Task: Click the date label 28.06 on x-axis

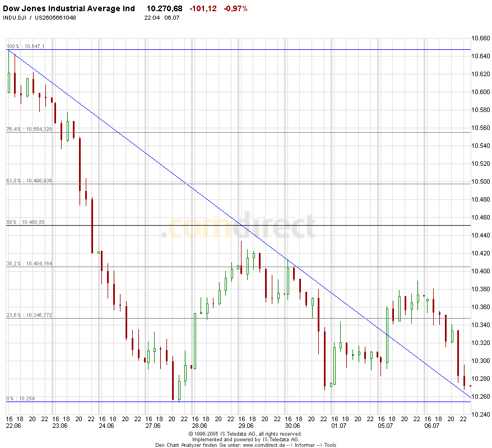Action: click(199, 426)
